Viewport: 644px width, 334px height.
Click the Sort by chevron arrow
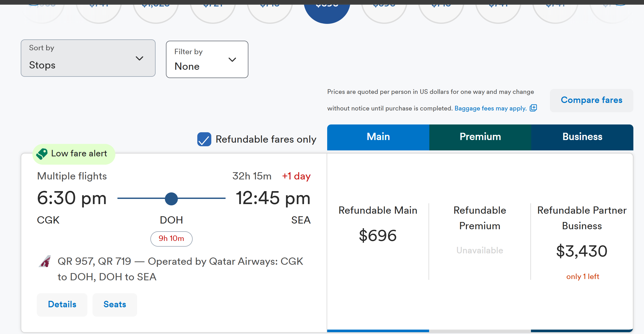(139, 58)
